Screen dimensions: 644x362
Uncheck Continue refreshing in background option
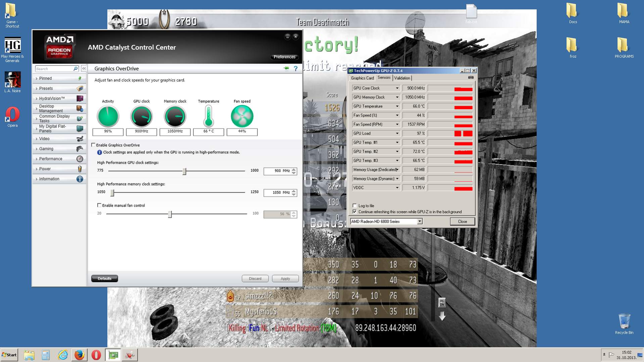pos(355,212)
